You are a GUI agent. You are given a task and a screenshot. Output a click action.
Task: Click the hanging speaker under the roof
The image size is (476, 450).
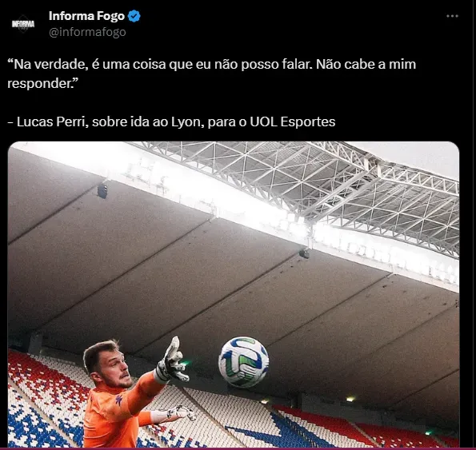click(102, 191)
